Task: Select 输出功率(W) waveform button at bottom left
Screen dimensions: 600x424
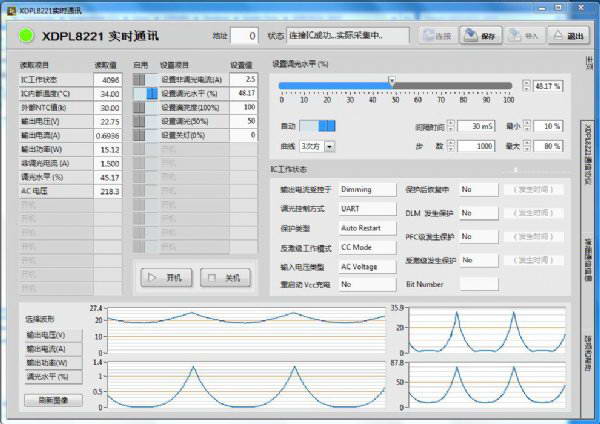Action: [53, 362]
